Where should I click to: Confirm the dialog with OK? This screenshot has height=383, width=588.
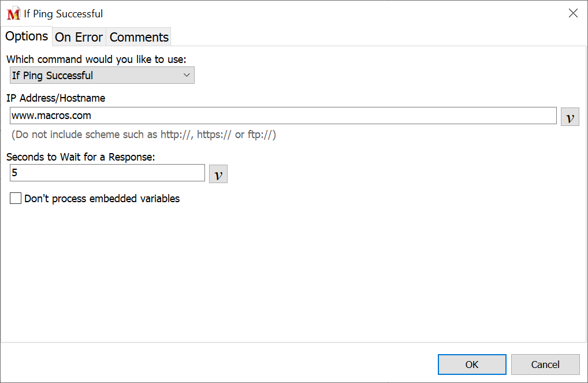471,365
